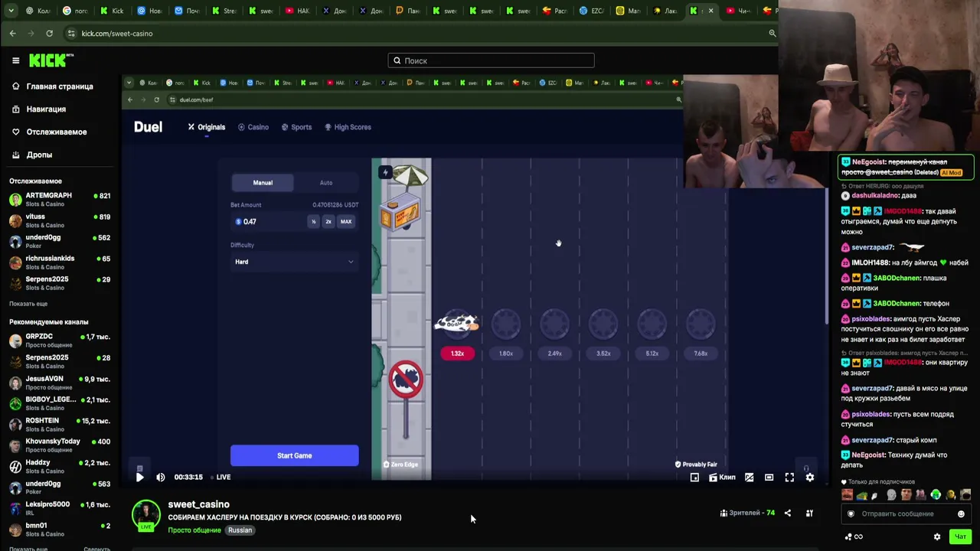The image size is (980, 551).
Task: Click the sweet_casino channel name
Action: pos(198,504)
